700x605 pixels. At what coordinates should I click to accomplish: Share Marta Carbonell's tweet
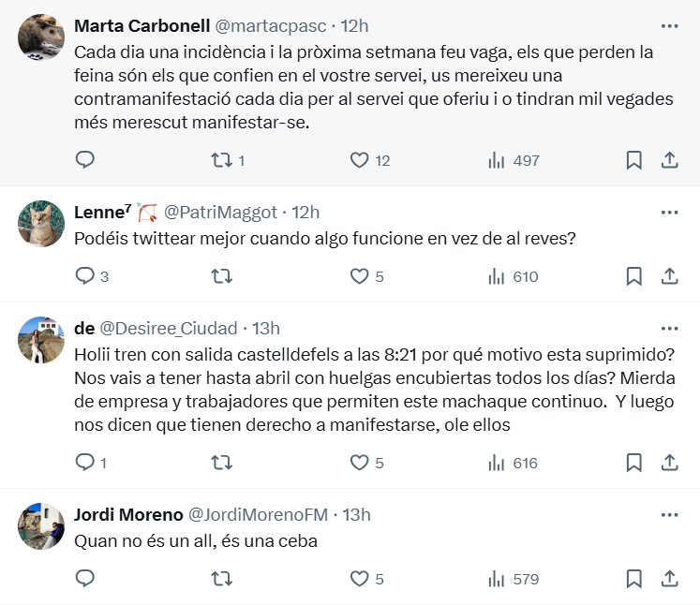669,160
